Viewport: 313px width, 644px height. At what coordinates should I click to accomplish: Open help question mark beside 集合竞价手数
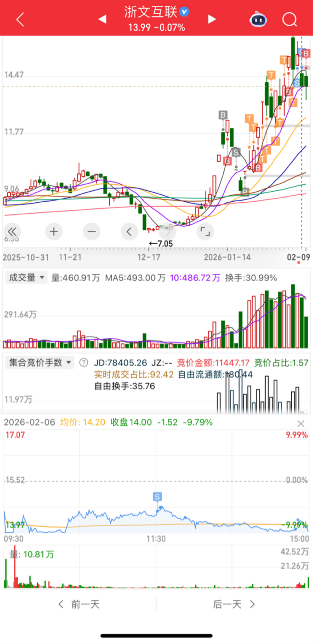(84, 362)
